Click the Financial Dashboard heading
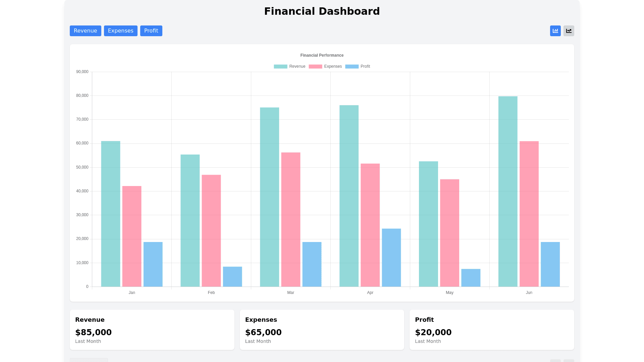The width and height of the screenshot is (644, 362). coord(322,11)
